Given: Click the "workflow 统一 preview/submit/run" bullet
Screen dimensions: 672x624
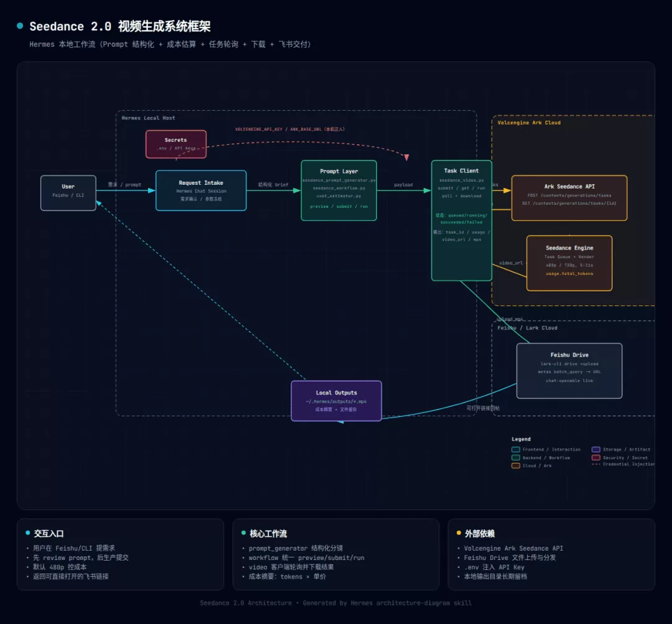Looking at the screenshot, I should tap(306, 557).
